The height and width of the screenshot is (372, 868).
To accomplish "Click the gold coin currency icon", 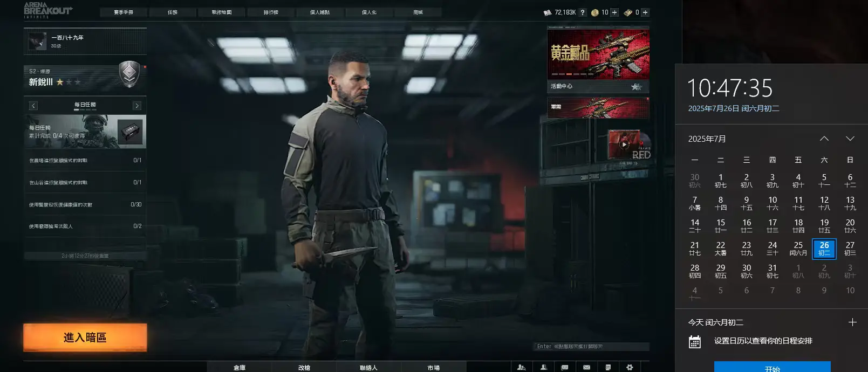I will click(595, 12).
